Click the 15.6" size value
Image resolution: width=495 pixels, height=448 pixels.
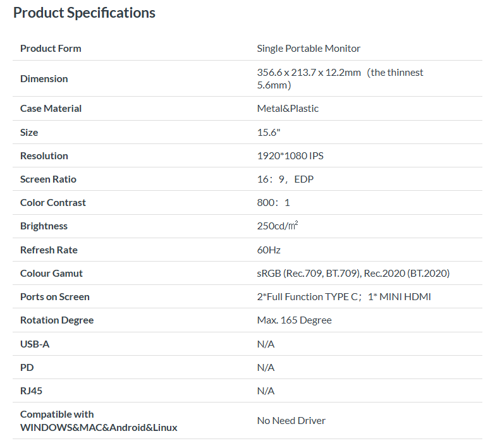point(269,133)
